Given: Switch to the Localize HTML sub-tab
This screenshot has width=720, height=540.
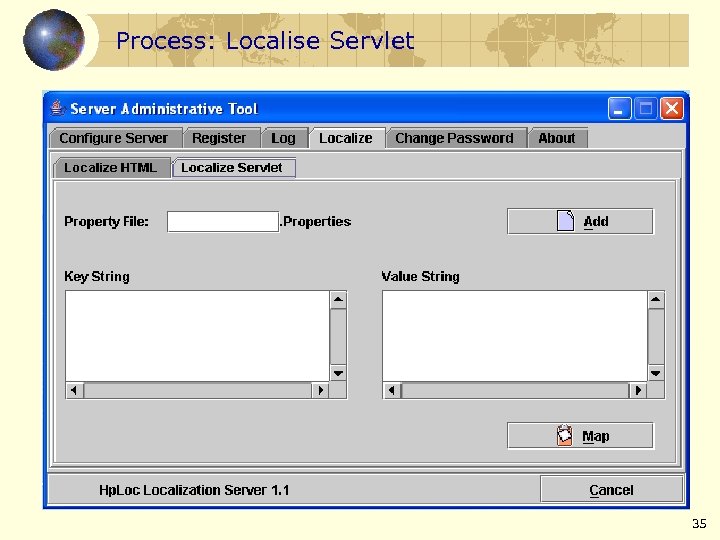Looking at the screenshot, I should click(x=112, y=168).
